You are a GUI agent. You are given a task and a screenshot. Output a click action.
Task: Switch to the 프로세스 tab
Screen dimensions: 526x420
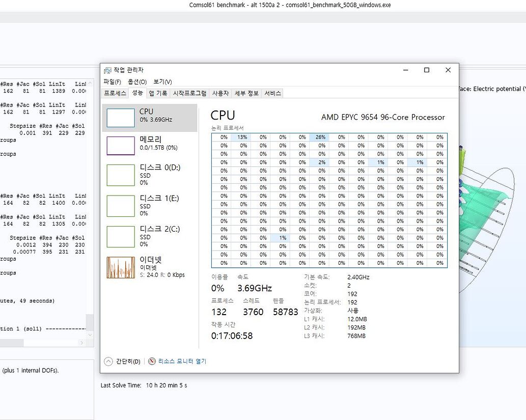click(116, 93)
